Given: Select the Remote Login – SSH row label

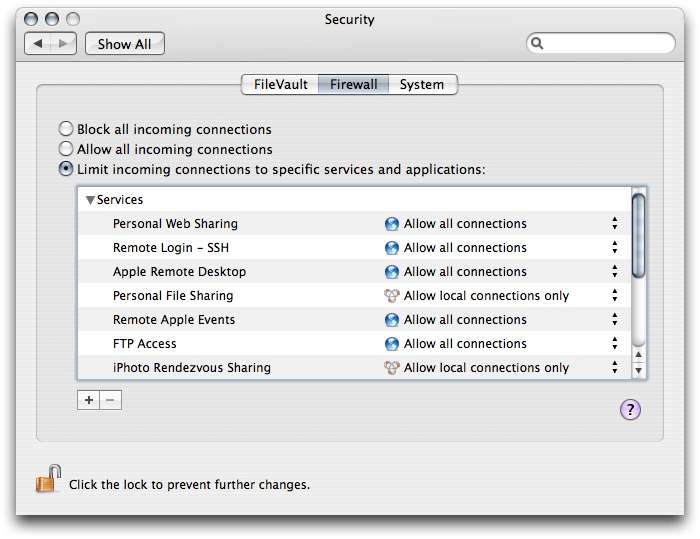Looking at the screenshot, I should coord(171,248).
